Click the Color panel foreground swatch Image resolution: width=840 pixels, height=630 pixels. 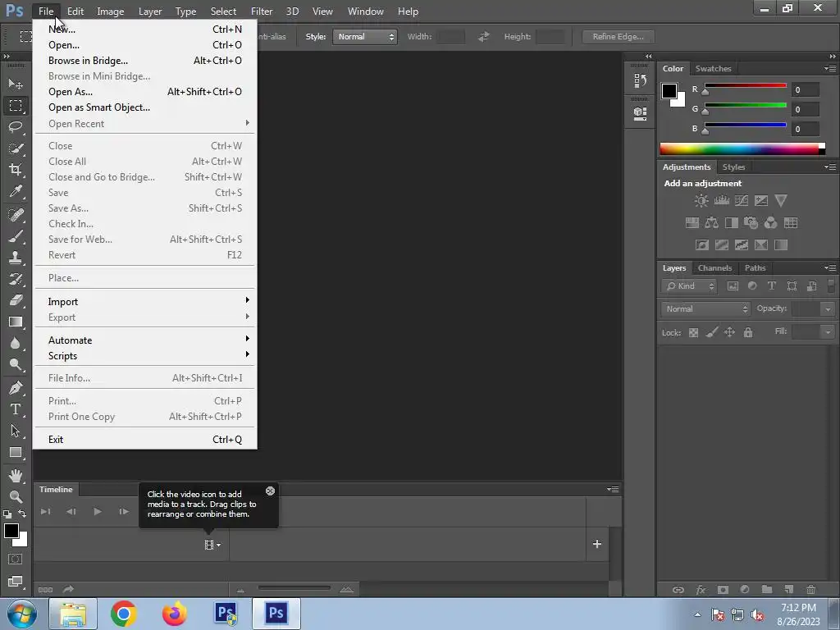point(669,91)
